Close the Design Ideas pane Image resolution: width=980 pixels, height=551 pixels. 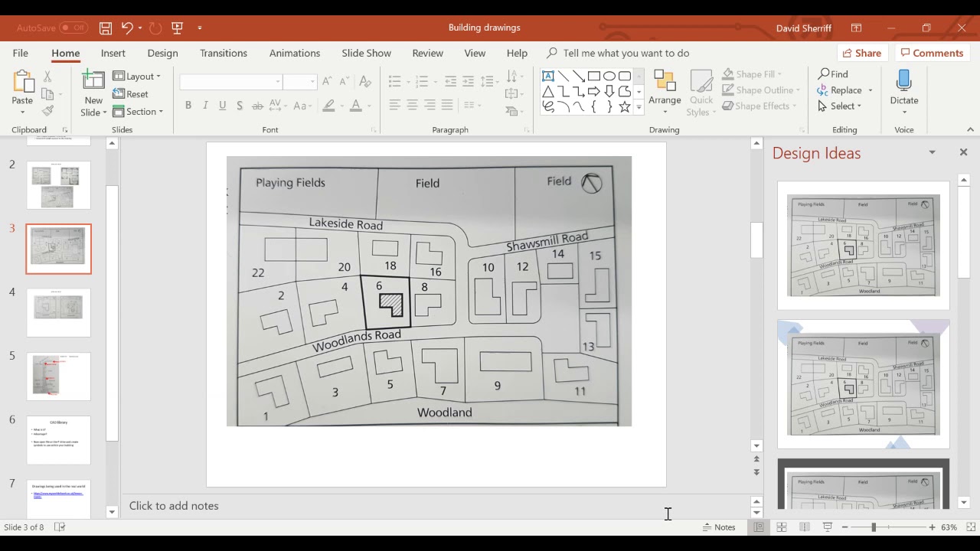963,152
